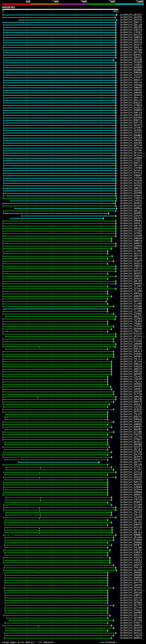Select label UniRef100_B9EZ83
Image resolution: width=146 pixels, height=644 pixels.
pyautogui.click(x=131, y=103)
